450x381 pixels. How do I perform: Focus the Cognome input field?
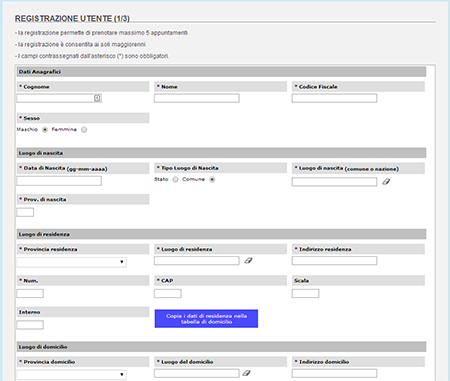tap(59, 98)
